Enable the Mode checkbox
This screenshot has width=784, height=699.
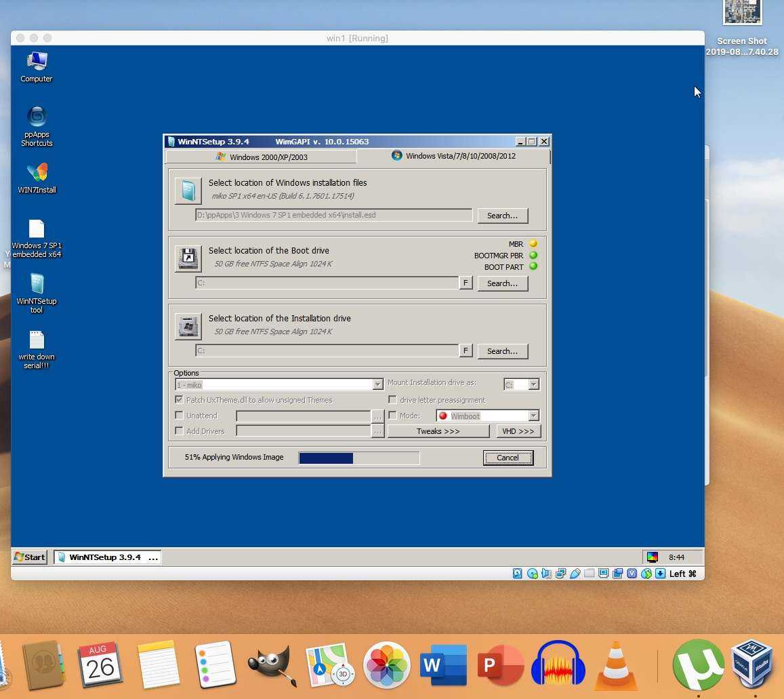tap(392, 416)
